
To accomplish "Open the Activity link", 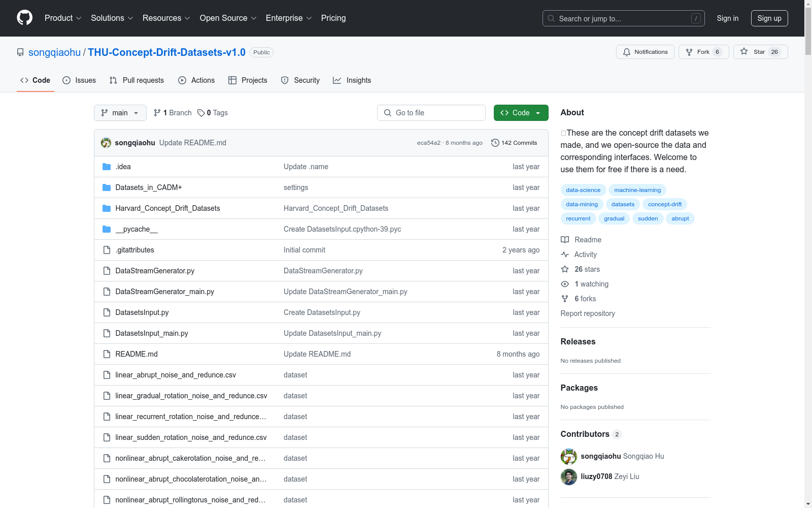I will click(579, 255).
